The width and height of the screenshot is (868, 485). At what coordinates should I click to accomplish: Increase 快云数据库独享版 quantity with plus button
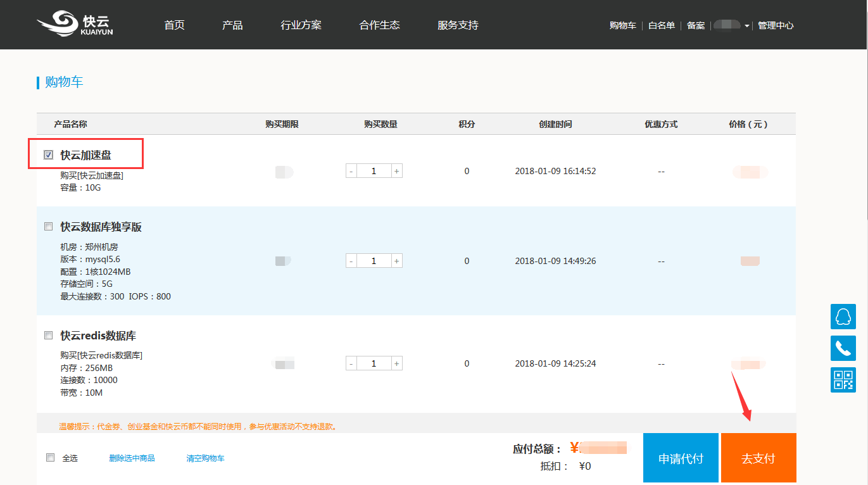396,261
